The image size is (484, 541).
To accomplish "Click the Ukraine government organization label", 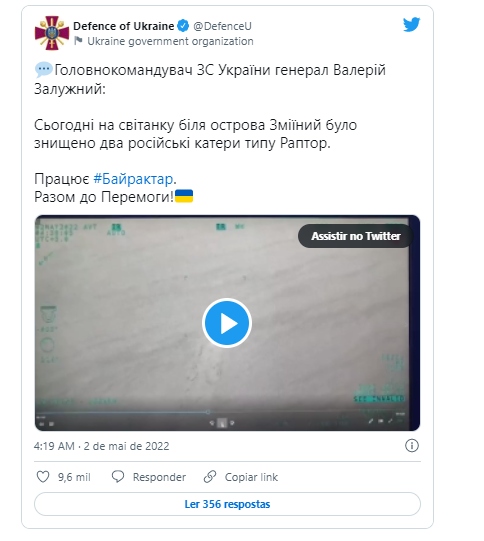I will tap(170, 41).
